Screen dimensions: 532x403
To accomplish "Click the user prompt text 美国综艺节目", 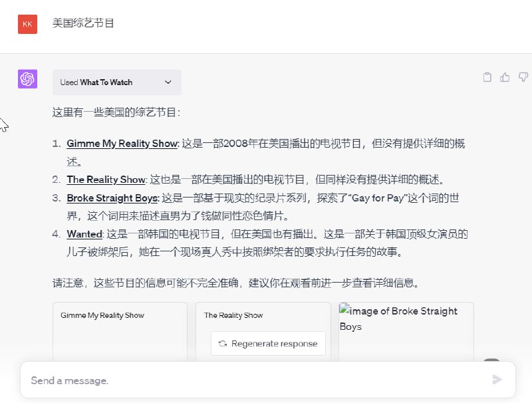I will [x=84, y=23].
